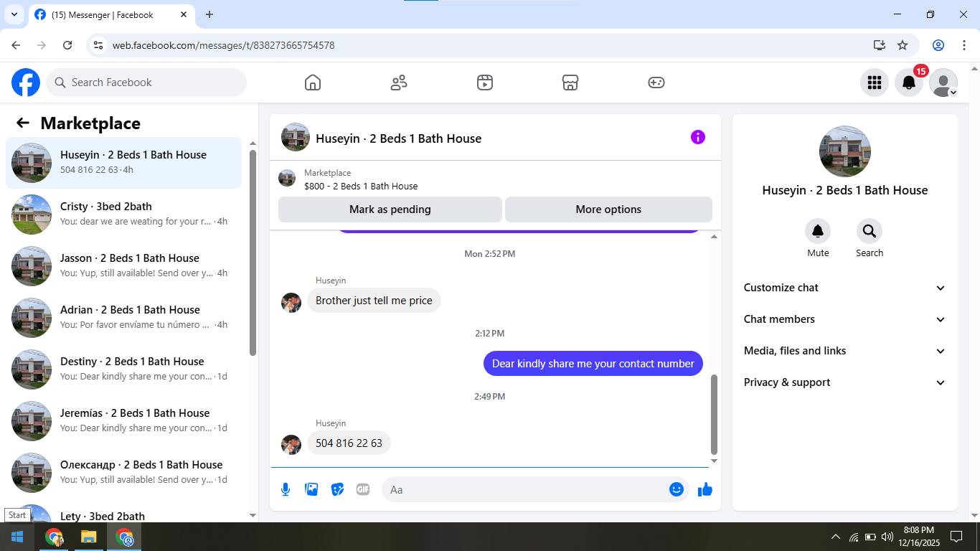Screen dimensions: 980x551
Task: Open a new browser tab
Action: point(209,14)
